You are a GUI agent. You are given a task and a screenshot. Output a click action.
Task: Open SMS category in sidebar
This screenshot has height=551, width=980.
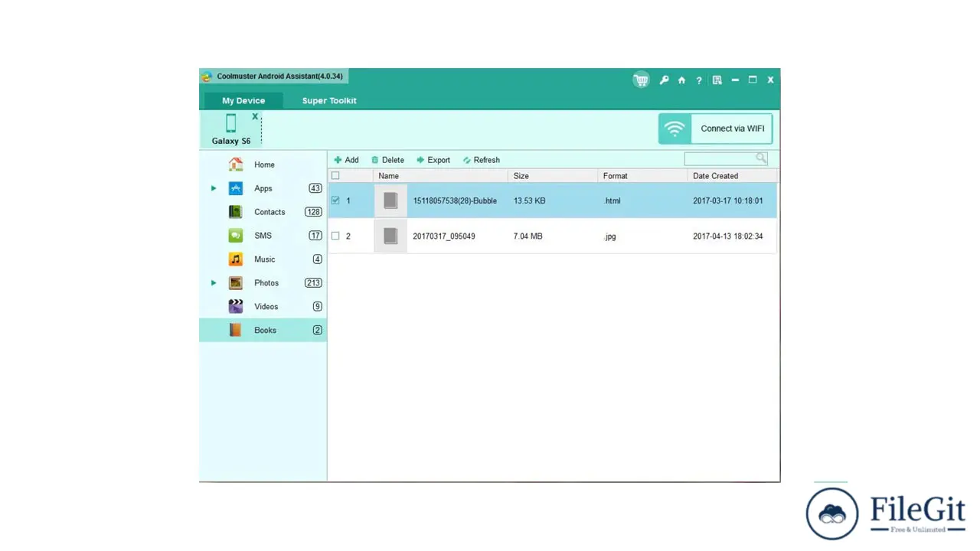263,236
